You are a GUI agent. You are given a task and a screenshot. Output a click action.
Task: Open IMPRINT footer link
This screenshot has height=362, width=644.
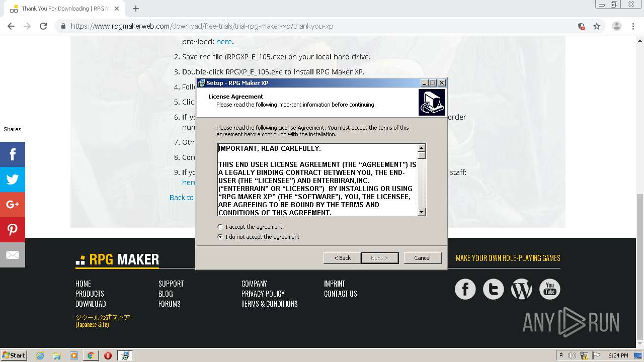click(x=335, y=284)
